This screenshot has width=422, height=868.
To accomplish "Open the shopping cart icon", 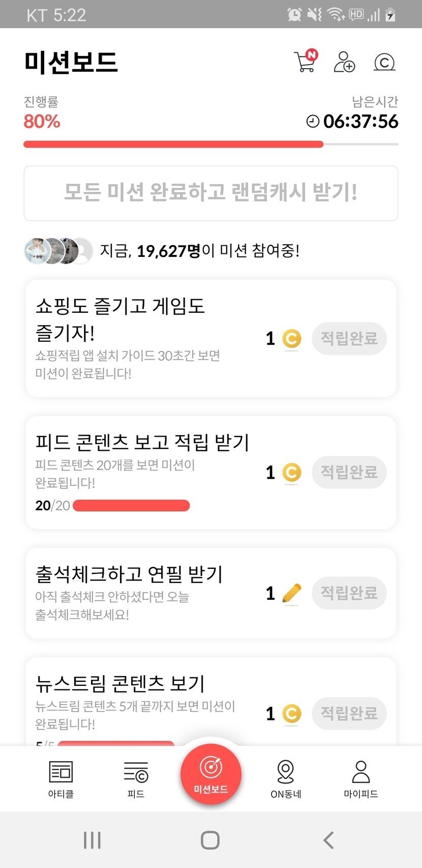I will pos(305,62).
